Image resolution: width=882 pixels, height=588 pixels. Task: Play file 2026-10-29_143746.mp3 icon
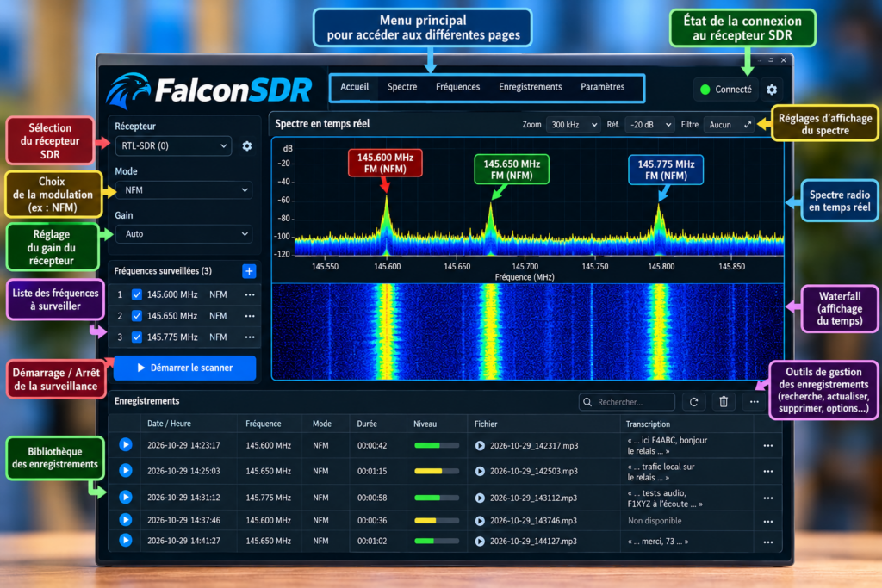480,521
